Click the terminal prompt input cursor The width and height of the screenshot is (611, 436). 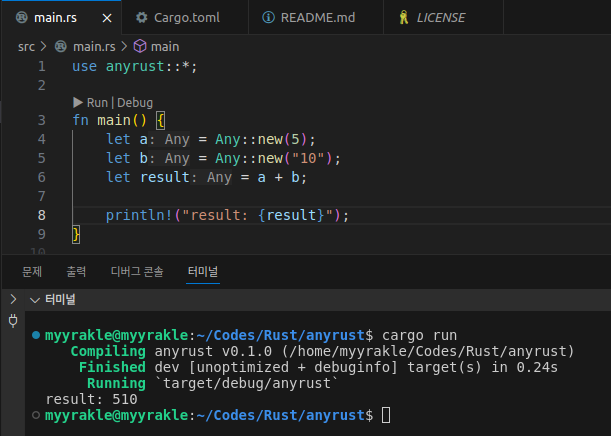(386, 414)
